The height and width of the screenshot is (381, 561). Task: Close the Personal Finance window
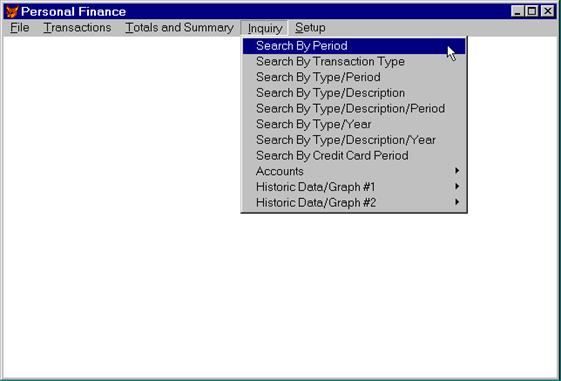coord(548,11)
